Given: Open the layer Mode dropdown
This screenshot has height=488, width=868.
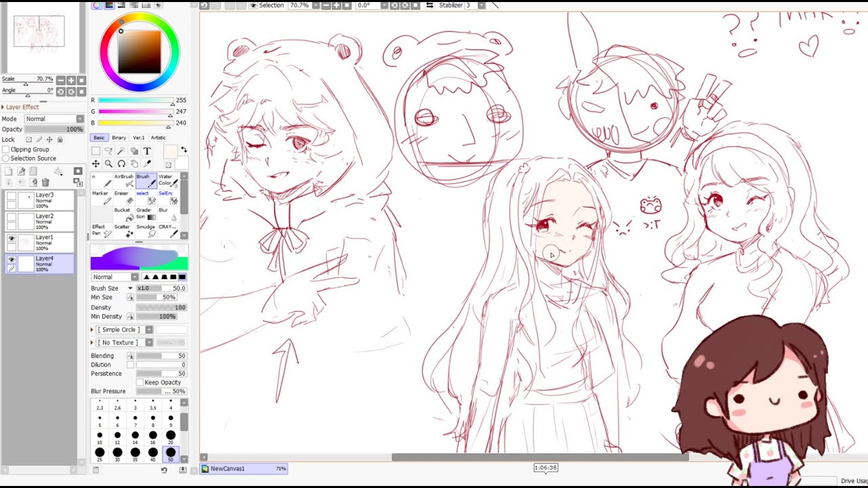Looking at the screenshot, I should pos(54,119).
